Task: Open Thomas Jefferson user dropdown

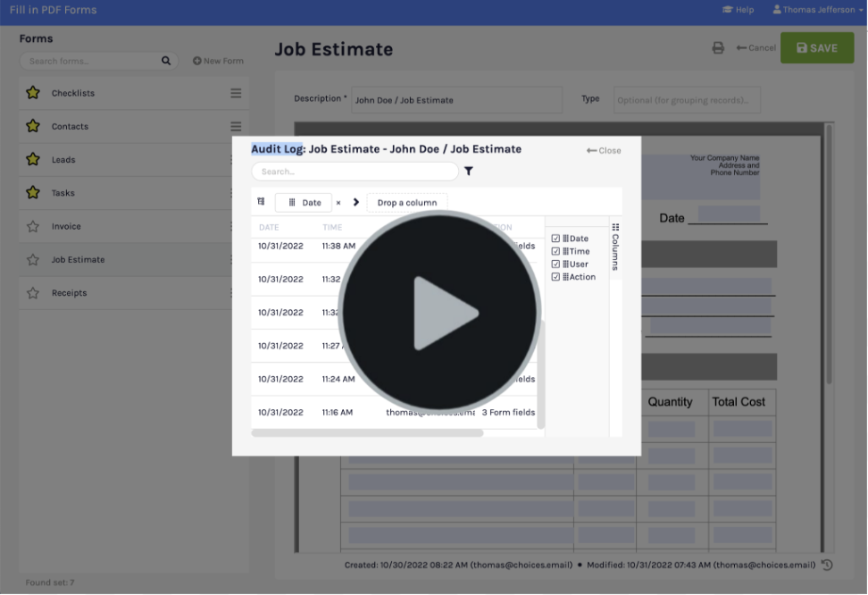Action: (818, 10)
